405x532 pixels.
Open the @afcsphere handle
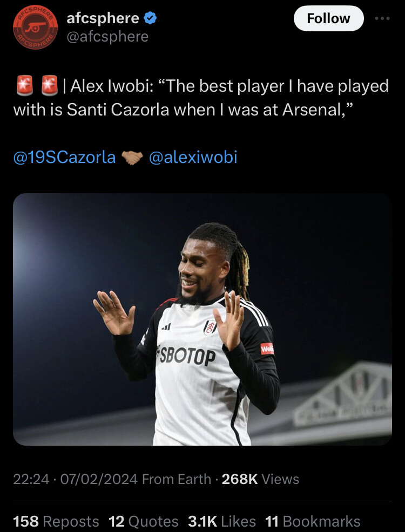point(107,36)
